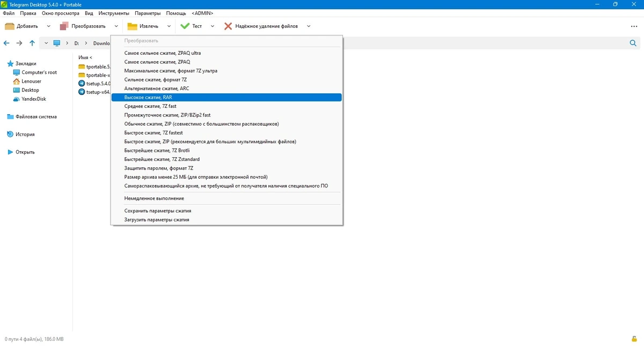Select Среднее сжатие, 7Z fast
Image resolution: width=644 pixels, height=346 pixels.
[226, 106]
